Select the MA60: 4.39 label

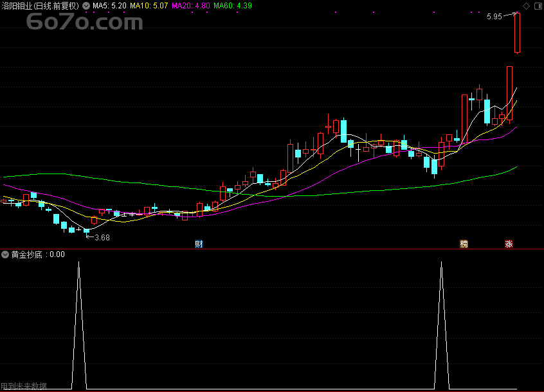(233, 6)
